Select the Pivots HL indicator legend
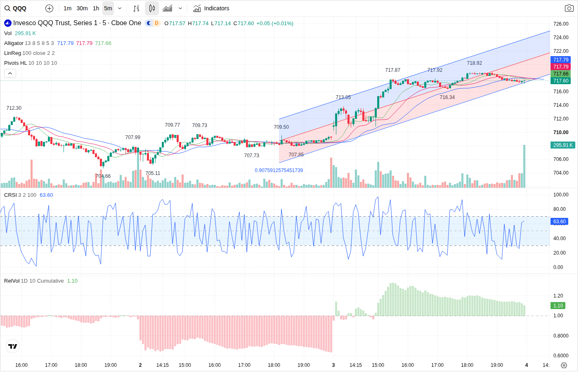Image resolution: width=586 pixels, height=392 pixels. 15,63
